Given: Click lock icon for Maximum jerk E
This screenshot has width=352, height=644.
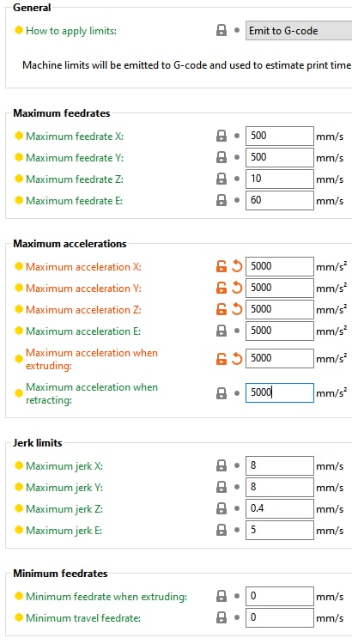Looking at the screenshot, I should (222, 530).
